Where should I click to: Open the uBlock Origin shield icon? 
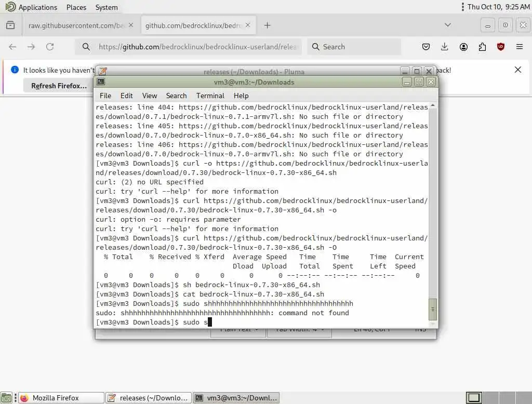click(500, 47)
